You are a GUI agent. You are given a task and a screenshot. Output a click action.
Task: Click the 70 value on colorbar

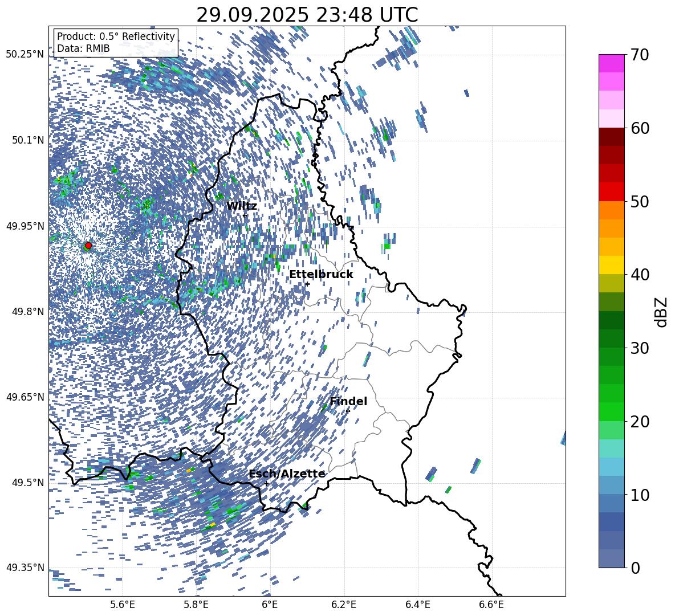coord(639,55)
